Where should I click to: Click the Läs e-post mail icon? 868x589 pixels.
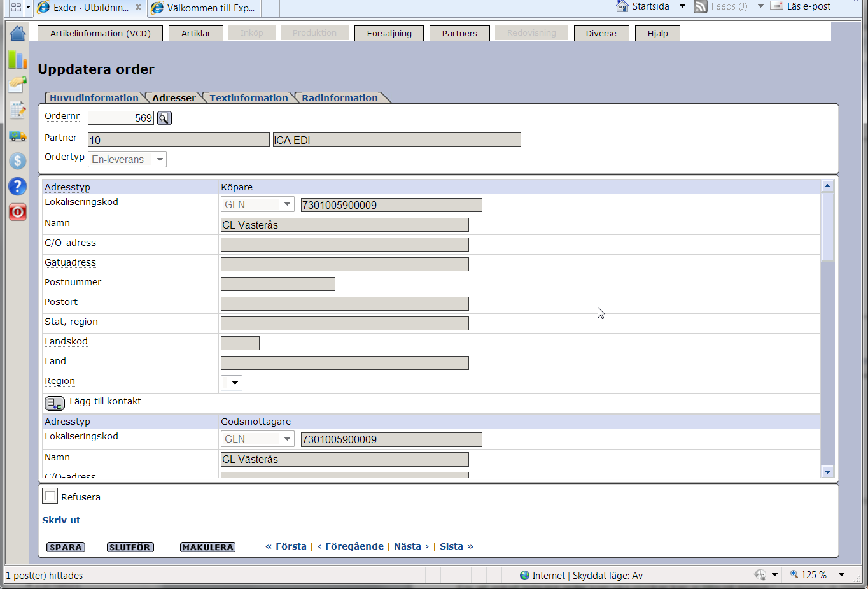pos(776,6)
